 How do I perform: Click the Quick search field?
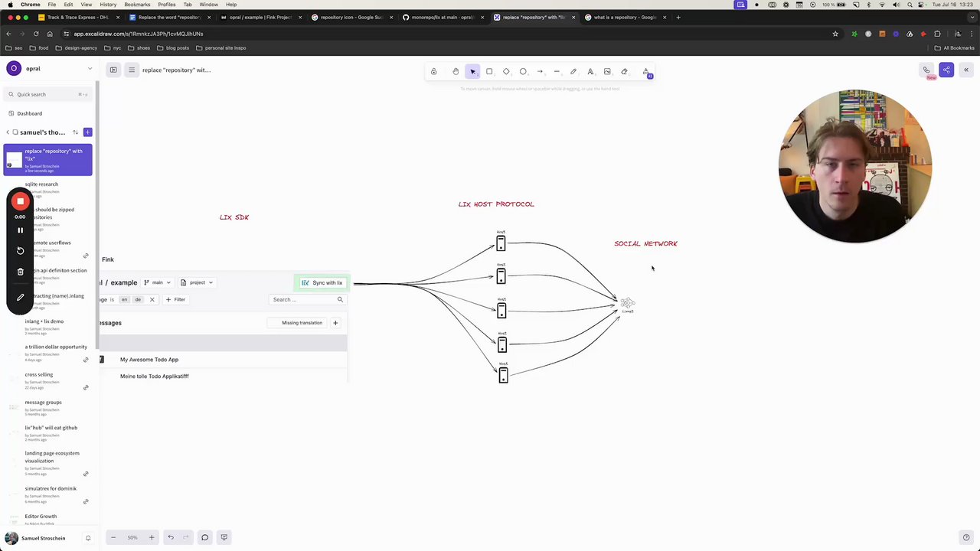[50, 94]
